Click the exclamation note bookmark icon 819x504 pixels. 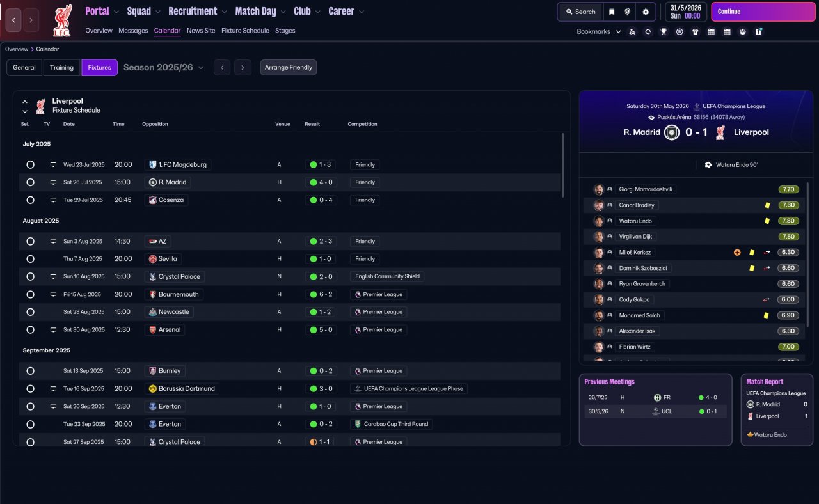tap(759, 31)
